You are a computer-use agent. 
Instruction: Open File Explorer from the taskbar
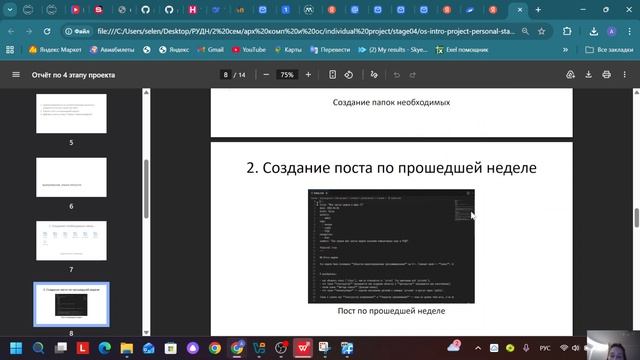127,348
